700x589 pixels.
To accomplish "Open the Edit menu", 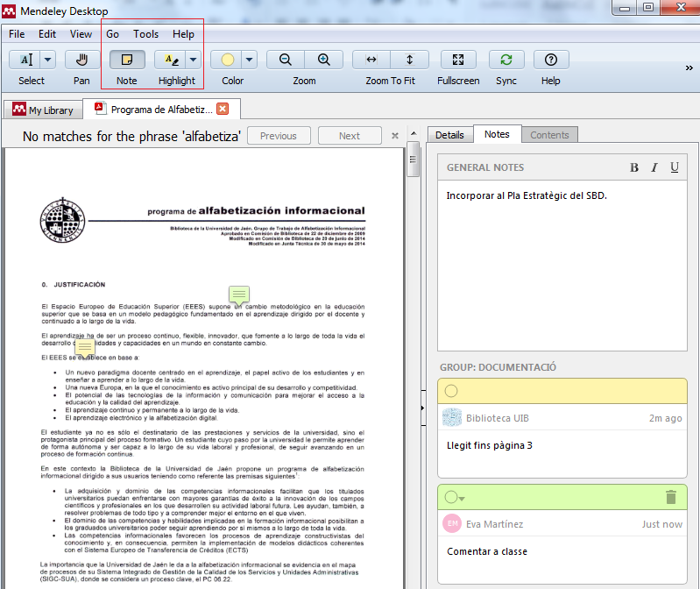I will click(47, 34).
